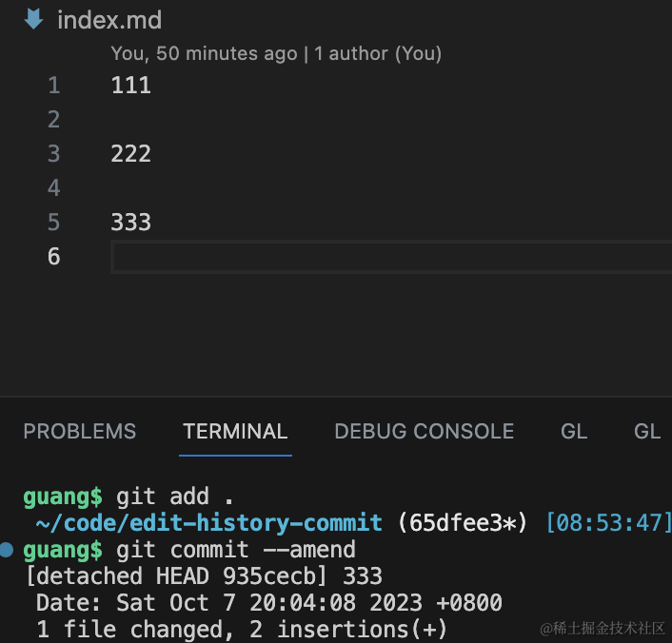Click the path ~/code/edit-history-commit in terminal
Screen dimensions: 672x643
click(209, 523)
